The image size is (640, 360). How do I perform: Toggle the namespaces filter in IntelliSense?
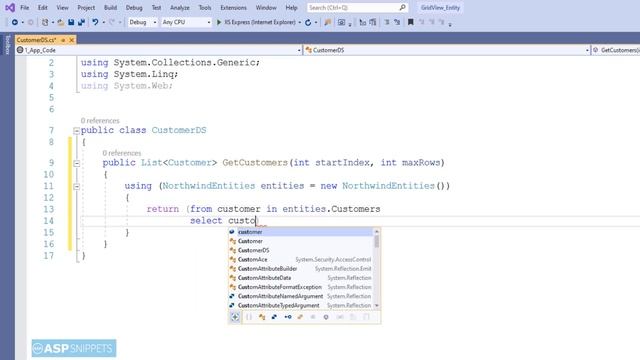[x=249, y=317]
